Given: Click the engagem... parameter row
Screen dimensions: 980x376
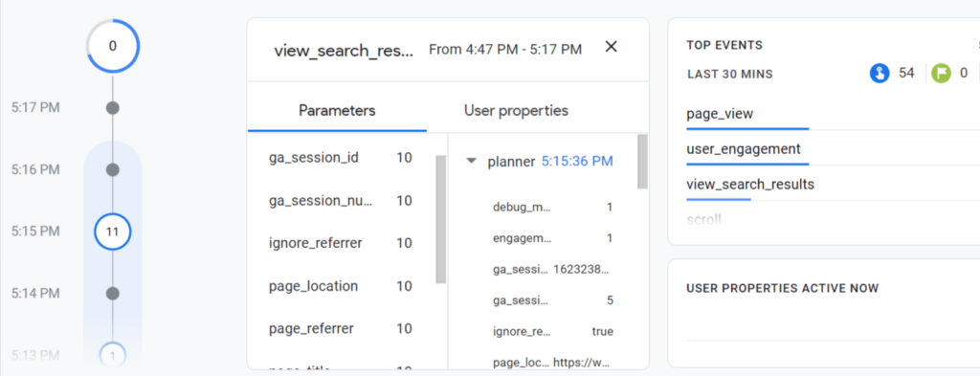Looking at the screenshot, I should [x=552, y=238].
